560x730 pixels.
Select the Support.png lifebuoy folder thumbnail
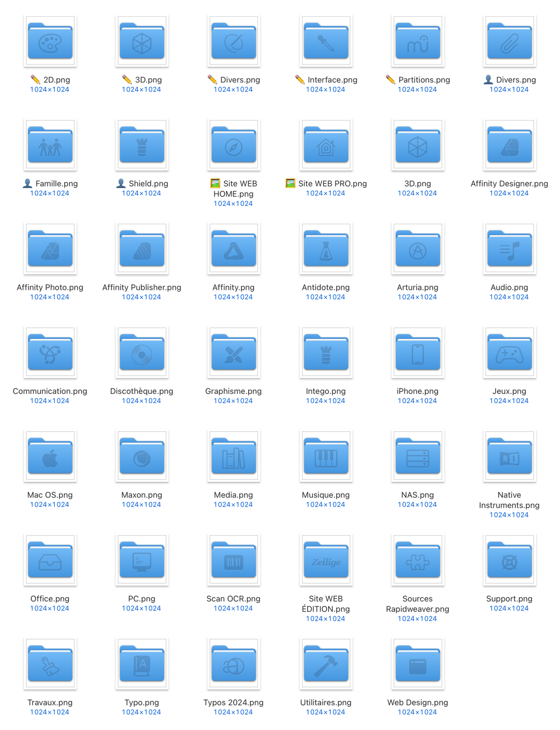tap(510, 560)
